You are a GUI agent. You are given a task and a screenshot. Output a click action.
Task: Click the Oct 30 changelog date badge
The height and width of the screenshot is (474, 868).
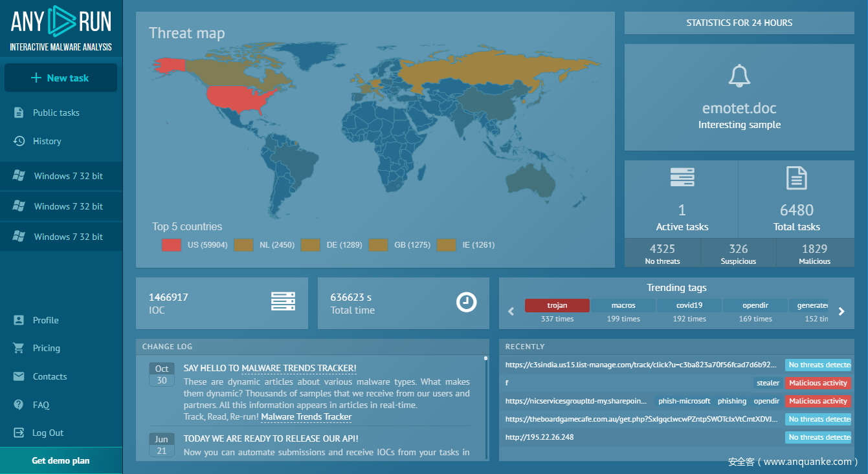(x=162, y=374)
